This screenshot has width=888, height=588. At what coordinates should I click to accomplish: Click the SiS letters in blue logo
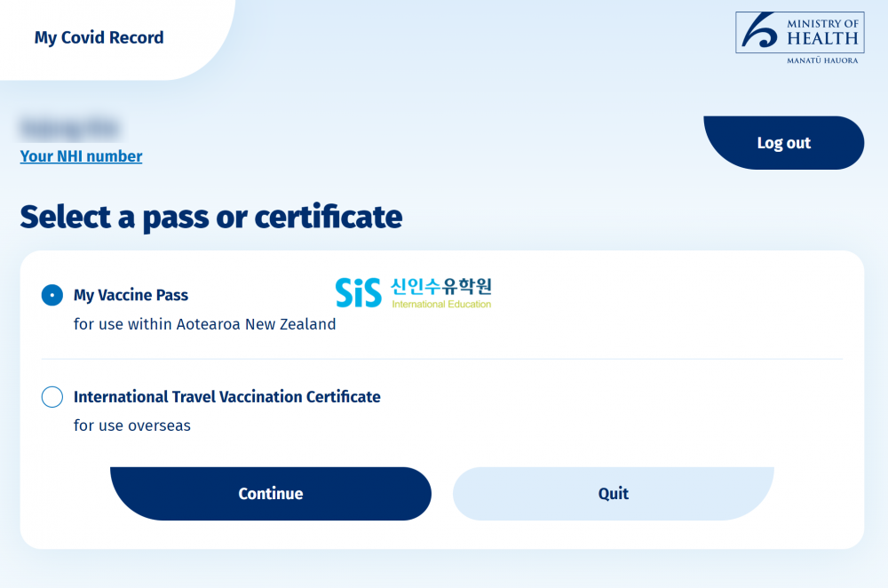(359, 293)
